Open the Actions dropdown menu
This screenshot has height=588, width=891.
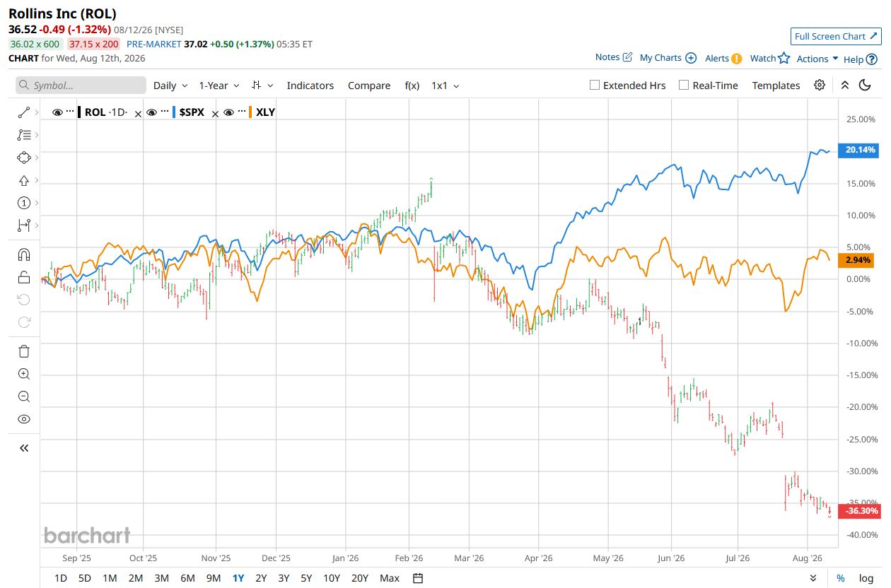point(817,59)
